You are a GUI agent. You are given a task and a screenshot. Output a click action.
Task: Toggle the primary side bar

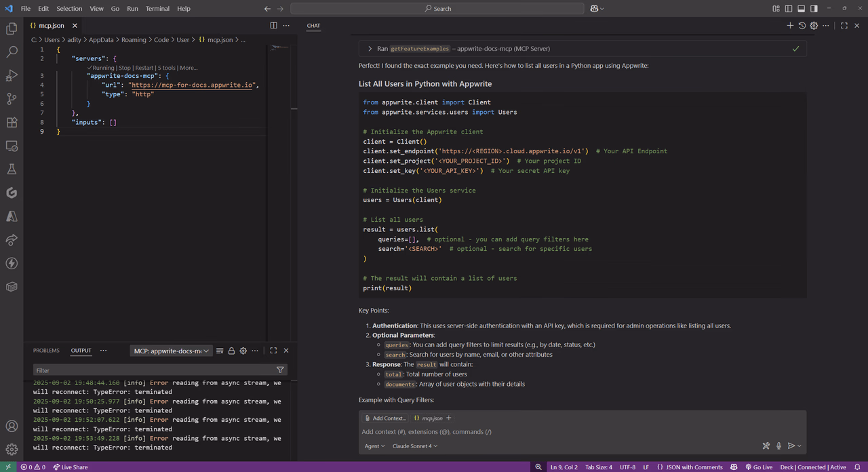coord(789,9)
